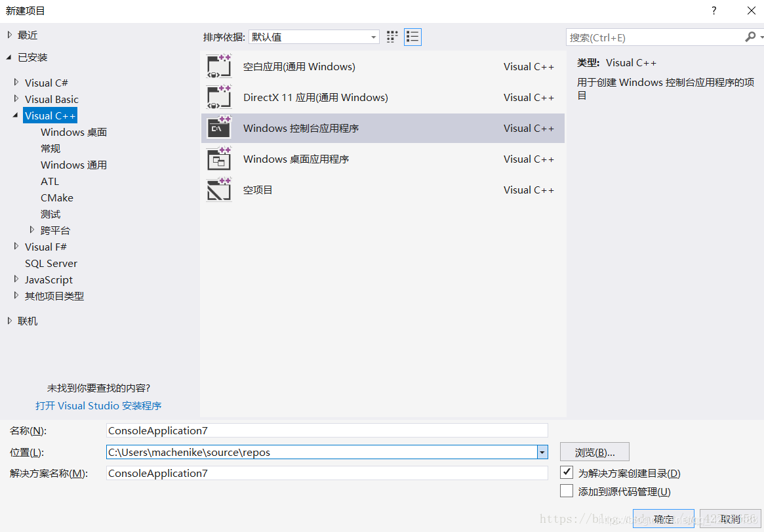Expand the 联机 node
764x532 pixels.
click(10, 321)
